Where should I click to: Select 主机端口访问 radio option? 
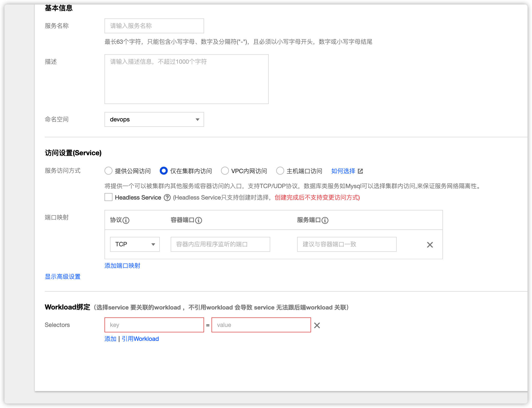[x=280, y=171]
